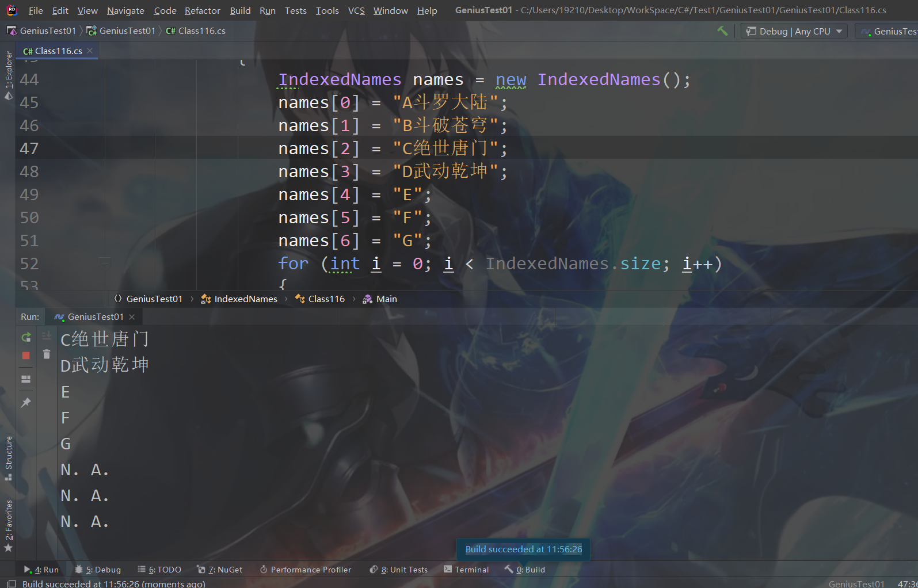Open the Debug tool window button

[x=98, y=570]
